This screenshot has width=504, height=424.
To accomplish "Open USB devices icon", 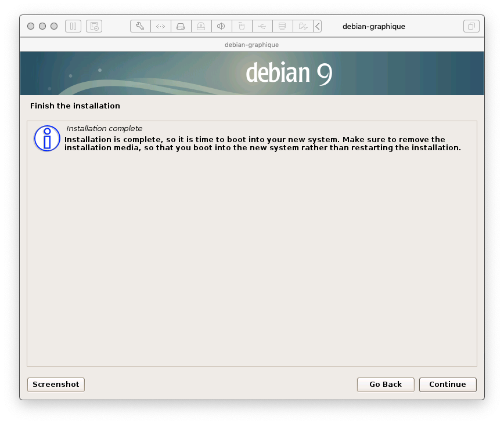I will coord(262,26).
